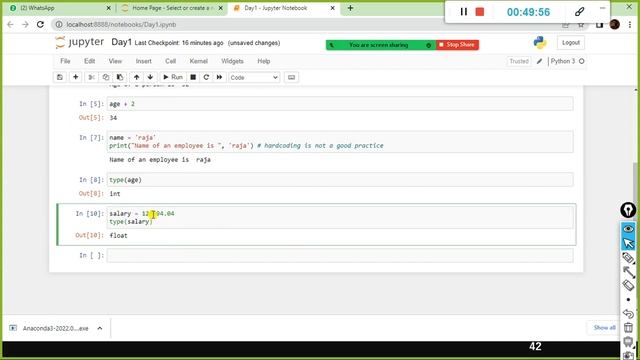The height and width of the screenshot is (360, 640).
Task: Cut selected cells with scissors icon
Action: point(91,77)
